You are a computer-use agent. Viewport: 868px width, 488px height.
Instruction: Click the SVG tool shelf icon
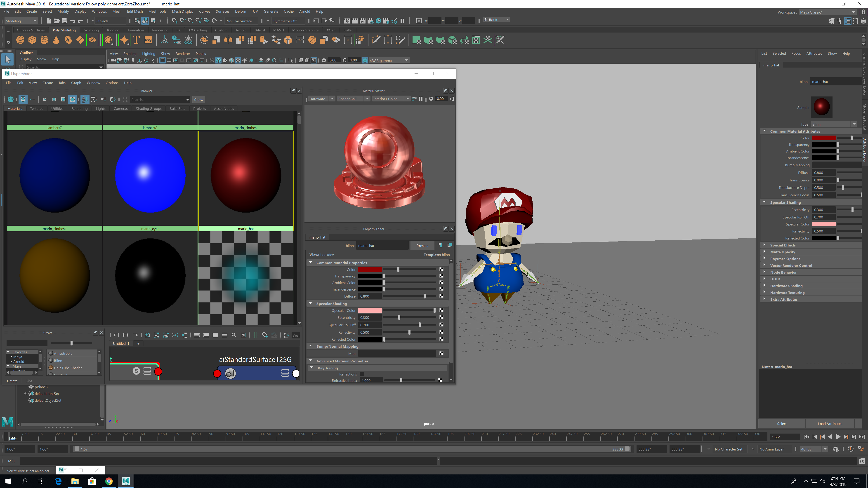point(148,40)
